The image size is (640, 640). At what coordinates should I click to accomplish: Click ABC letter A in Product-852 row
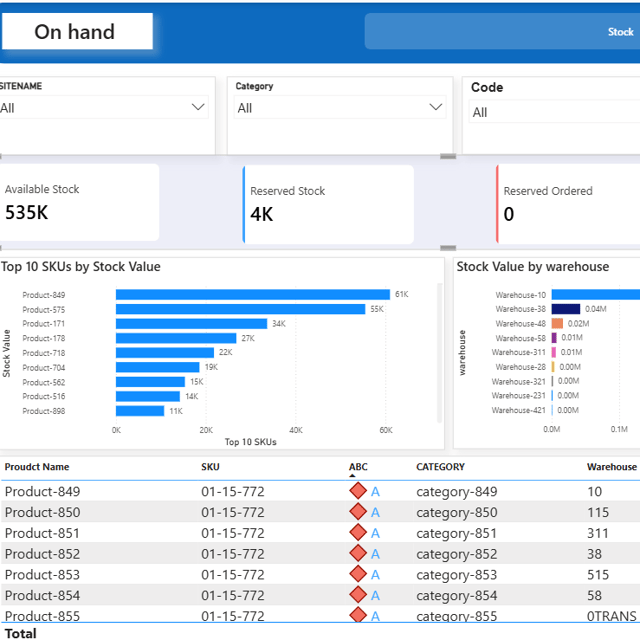point(375,554)
